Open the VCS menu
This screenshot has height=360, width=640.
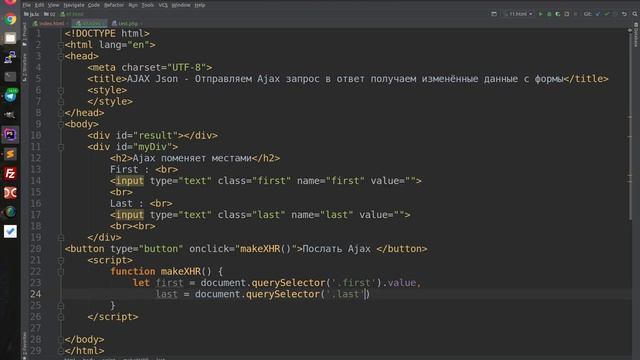point(163,5)
